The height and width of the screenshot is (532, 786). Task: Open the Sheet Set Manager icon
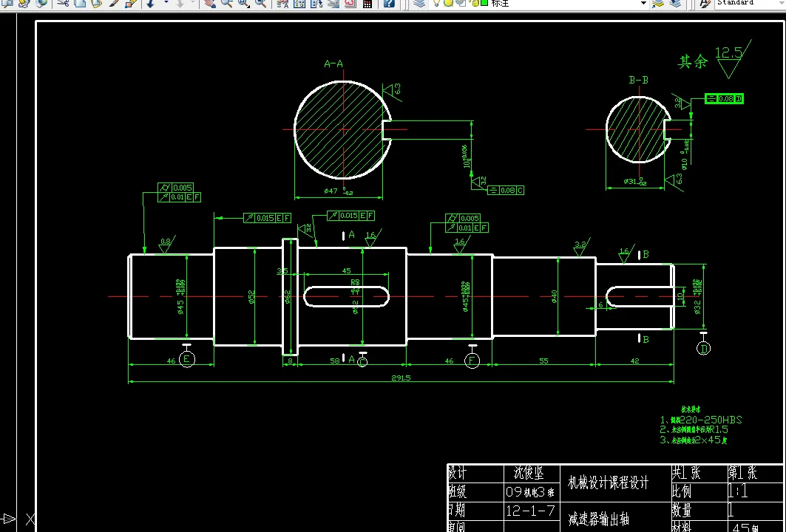coord(333,4)
